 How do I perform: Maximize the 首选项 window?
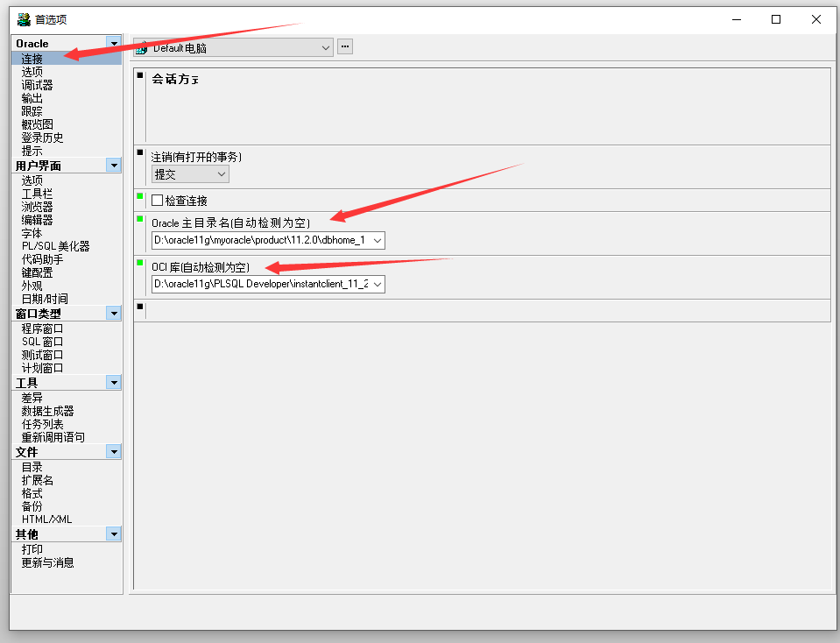[x=776, y=19]
